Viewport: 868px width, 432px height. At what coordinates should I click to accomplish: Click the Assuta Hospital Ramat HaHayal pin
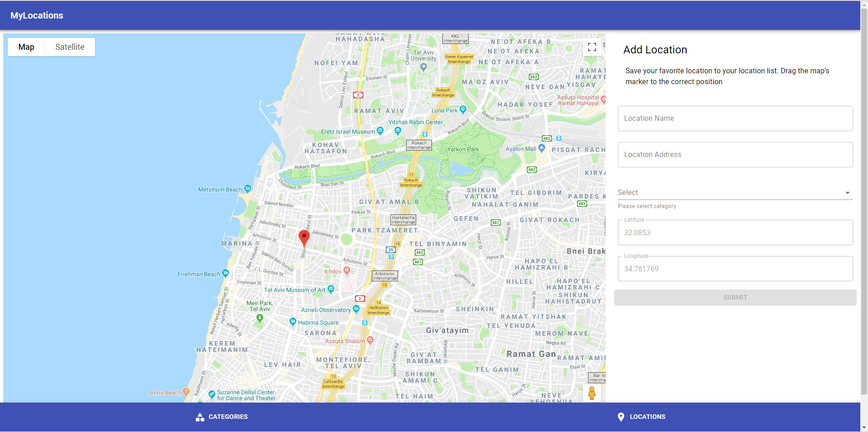[603, 100]
